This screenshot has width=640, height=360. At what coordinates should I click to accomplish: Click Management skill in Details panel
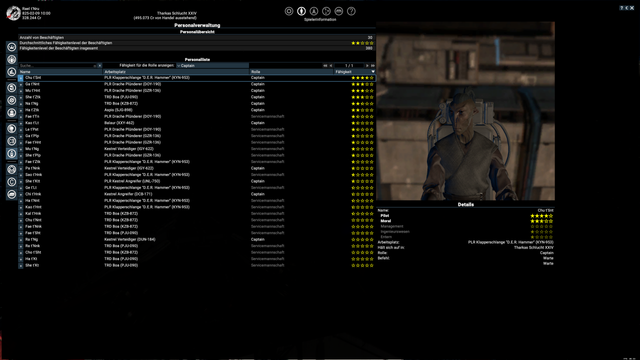392,226
